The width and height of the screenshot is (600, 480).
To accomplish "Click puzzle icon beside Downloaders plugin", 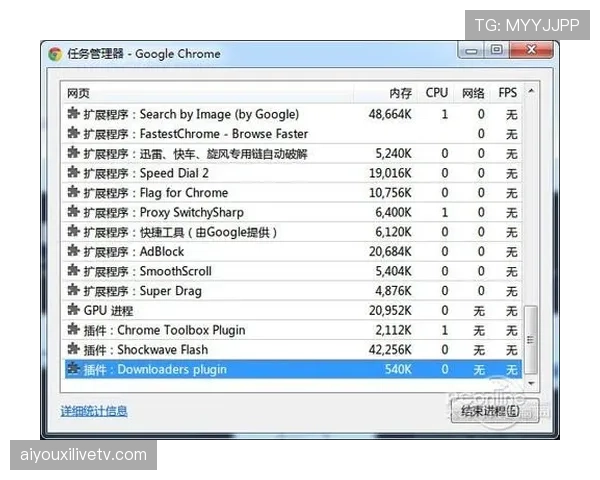I will 73,369.
